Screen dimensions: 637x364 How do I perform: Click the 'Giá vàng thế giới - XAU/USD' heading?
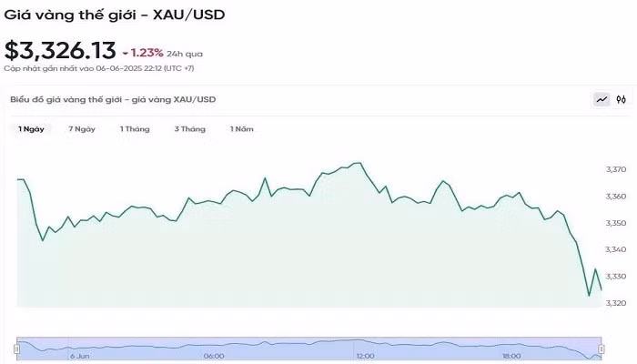pos(115,14)
